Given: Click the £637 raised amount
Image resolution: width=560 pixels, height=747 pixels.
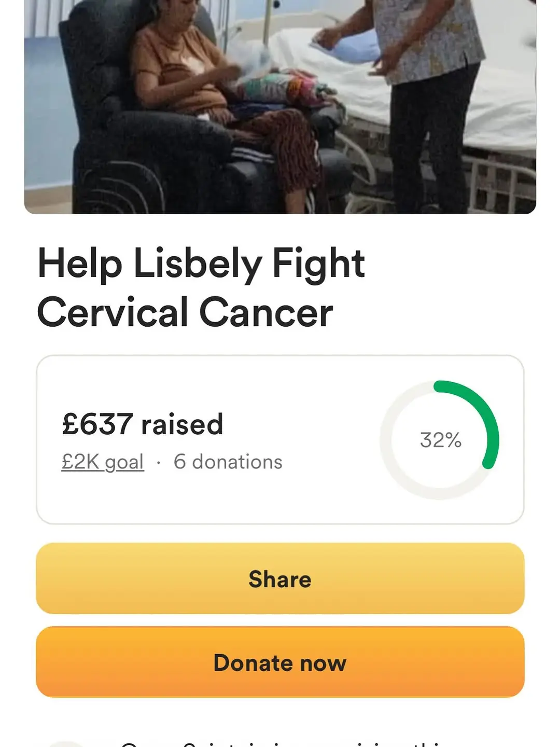Looking at the screenshot, I should click(x=143, y=424).
